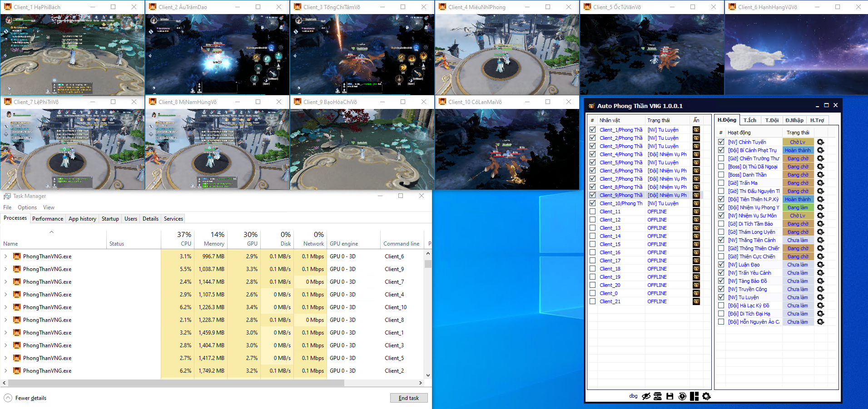Click the game icon in Client_0 row
868x409 pixels.
click(696, 293)
